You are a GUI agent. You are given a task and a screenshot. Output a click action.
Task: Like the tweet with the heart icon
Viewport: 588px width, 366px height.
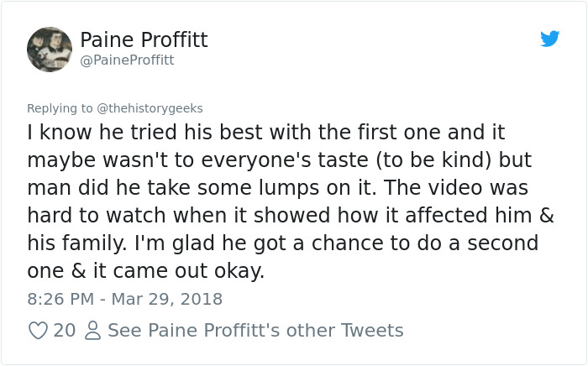click(38, 330)
